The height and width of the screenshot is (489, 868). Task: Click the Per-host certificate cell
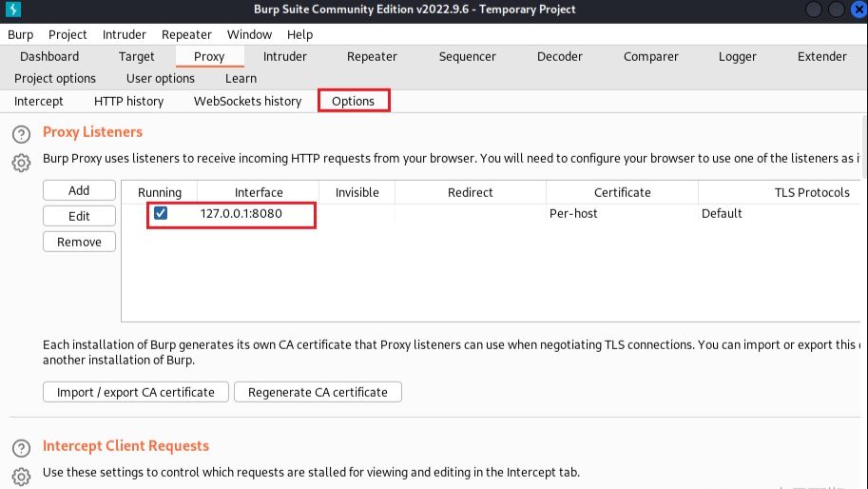coord(622,213)
